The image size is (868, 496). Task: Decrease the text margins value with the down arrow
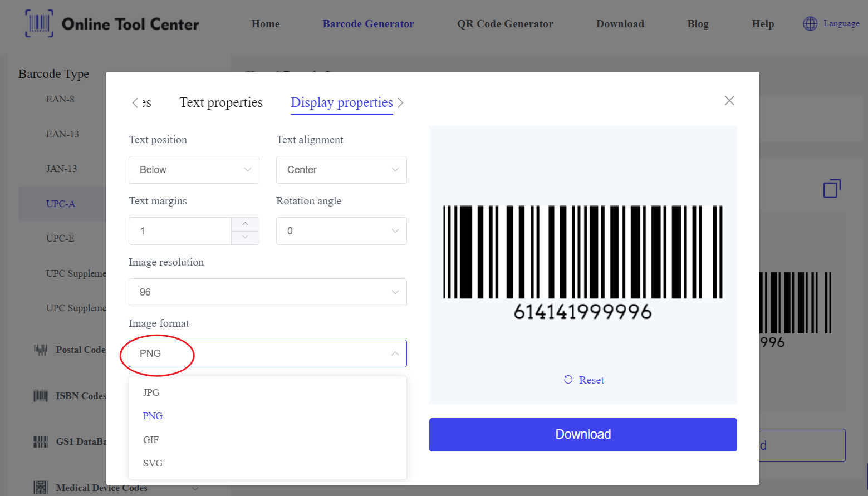point(245,238)
